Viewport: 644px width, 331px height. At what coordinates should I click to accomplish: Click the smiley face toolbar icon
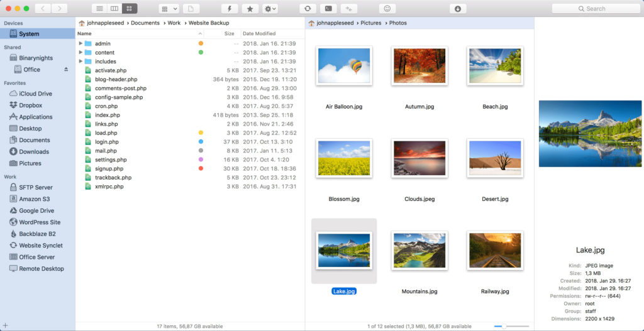click(387, 9)
